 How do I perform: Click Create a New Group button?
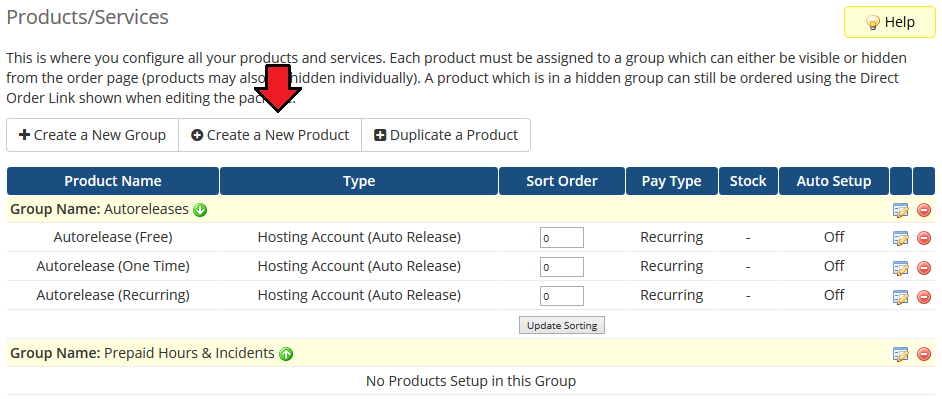click(x=93, y=135)
